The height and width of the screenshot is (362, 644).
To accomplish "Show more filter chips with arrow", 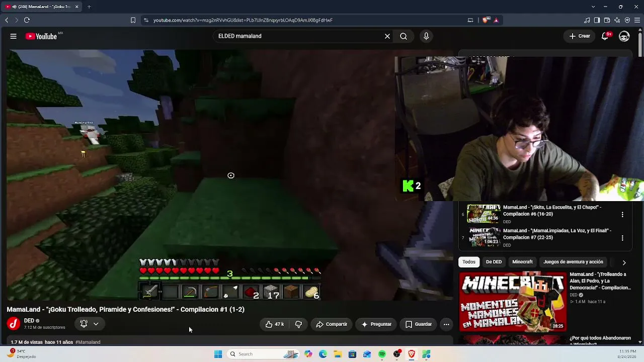I will coord(624,262).
